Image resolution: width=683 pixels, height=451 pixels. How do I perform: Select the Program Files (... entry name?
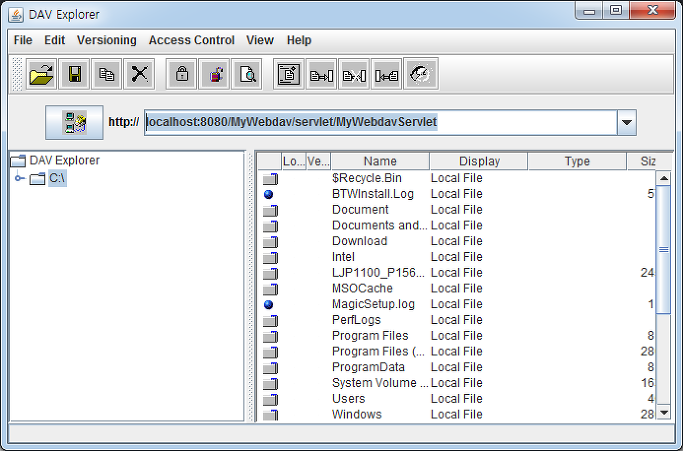(x=378, y=352)
